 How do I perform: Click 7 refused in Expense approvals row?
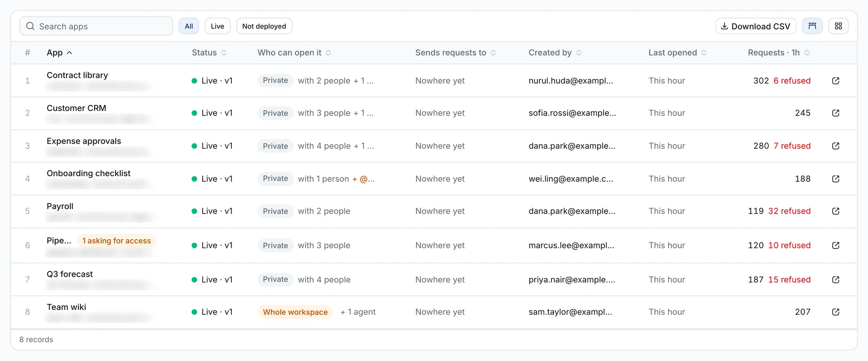click(792, 146)
